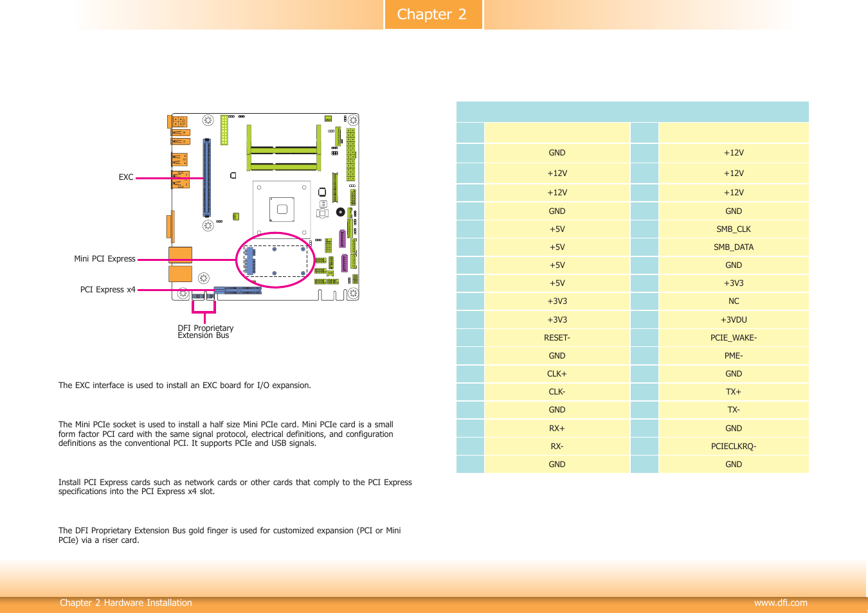Select the PCIE_WAKE- table cell
Viewport: 868px width, 613px height.
(734, 338)
